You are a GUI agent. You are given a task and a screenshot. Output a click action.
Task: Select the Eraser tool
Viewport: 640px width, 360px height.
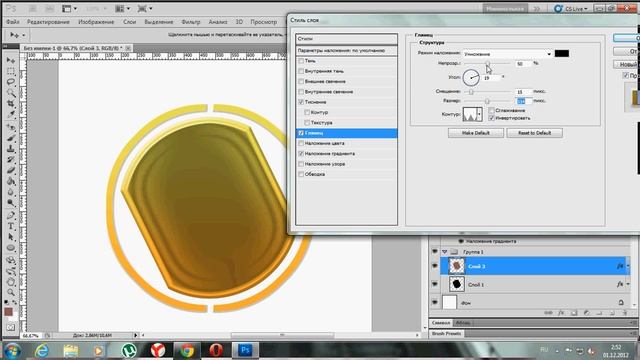[11, 171]
